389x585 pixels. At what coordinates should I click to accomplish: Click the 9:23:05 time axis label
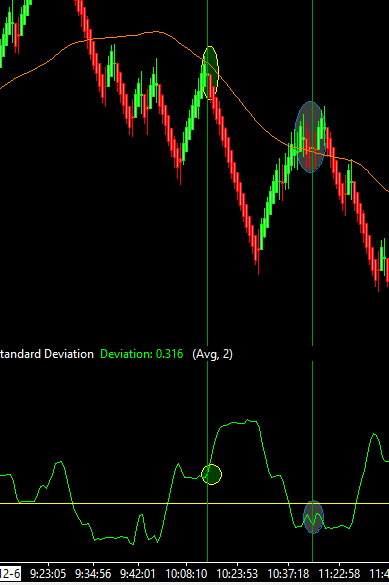(x=48, y=574)
